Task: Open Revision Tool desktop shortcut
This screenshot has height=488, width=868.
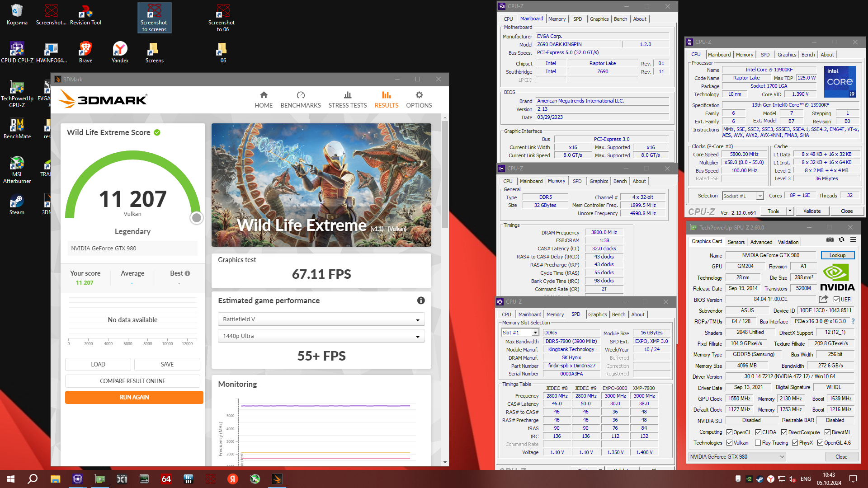Action: click(85, 14)
